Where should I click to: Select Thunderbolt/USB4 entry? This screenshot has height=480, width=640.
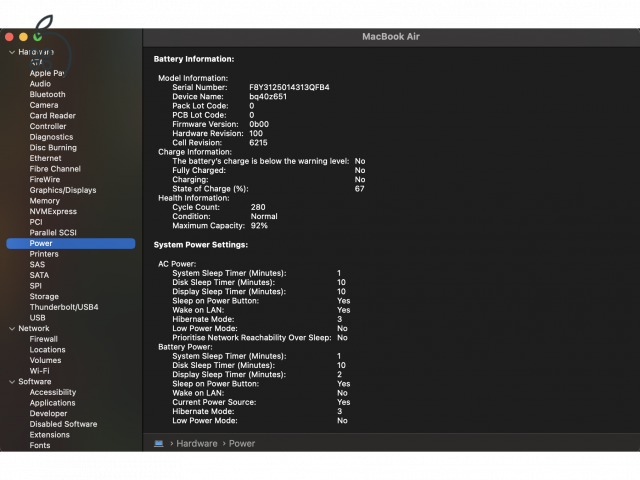(64, 307)
